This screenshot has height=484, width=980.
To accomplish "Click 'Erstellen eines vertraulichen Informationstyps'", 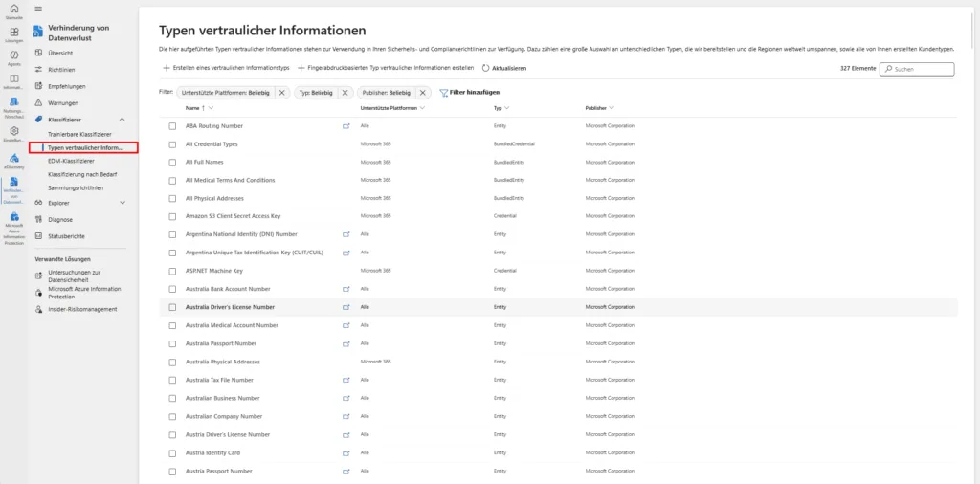I will coord(226,68).
